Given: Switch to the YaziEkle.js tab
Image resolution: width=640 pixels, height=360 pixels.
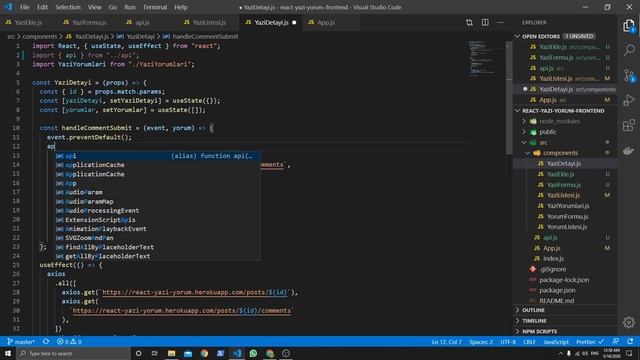Looking at the screenshot, I should [28, 22].
